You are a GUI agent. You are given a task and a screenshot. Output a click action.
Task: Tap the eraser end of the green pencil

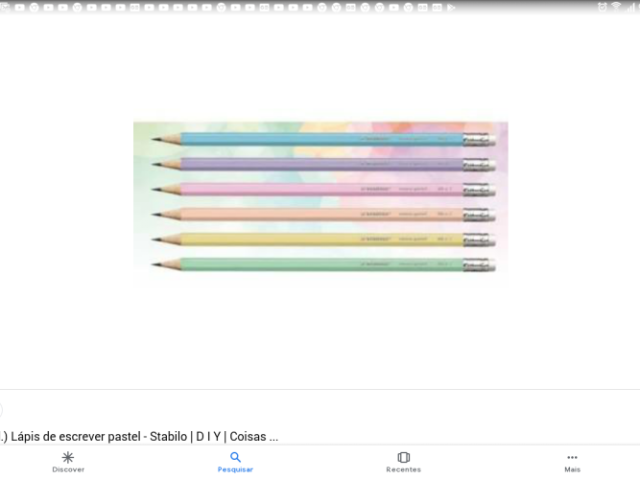(479, 265)
